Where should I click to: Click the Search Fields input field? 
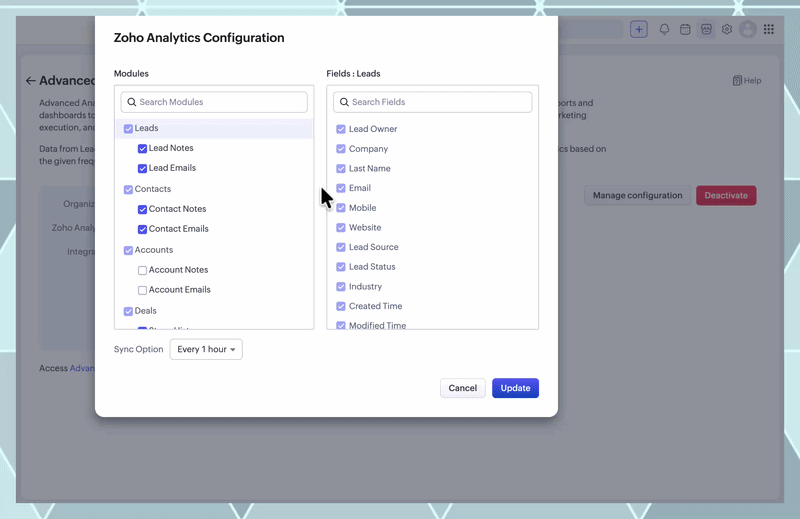pos(433,102)
